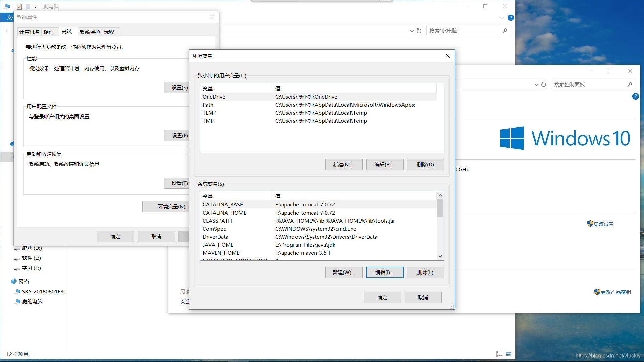Select the JAVA_HOME system variable
Screen dimensions: 644x362
click(319, 245)
